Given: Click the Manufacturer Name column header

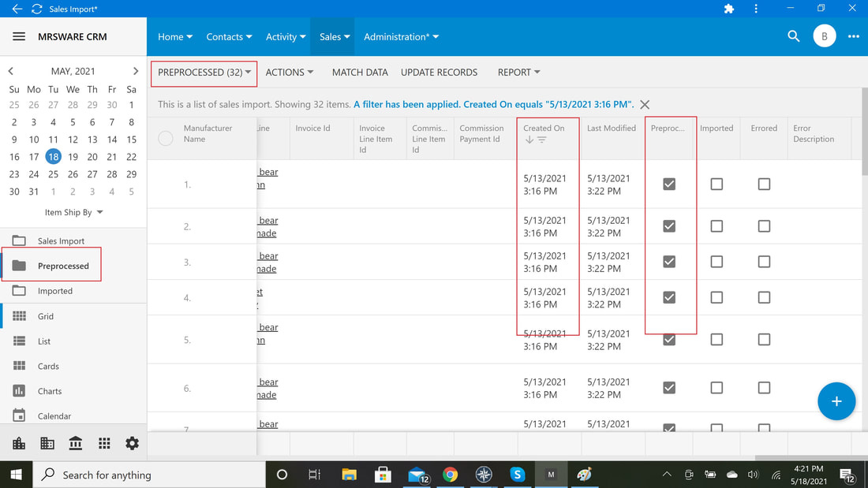Looking at the screenshot, I should pyautogui.click(x=208, y=133).
